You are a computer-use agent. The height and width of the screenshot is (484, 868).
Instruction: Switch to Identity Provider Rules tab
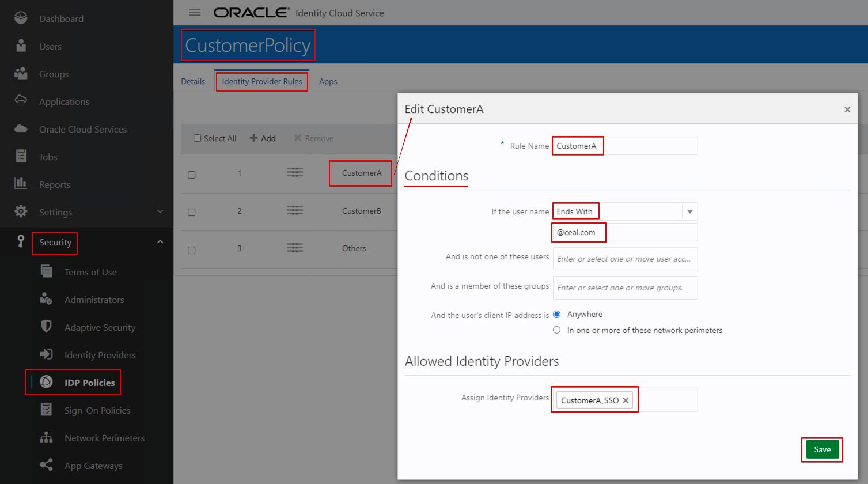(262, 81)
